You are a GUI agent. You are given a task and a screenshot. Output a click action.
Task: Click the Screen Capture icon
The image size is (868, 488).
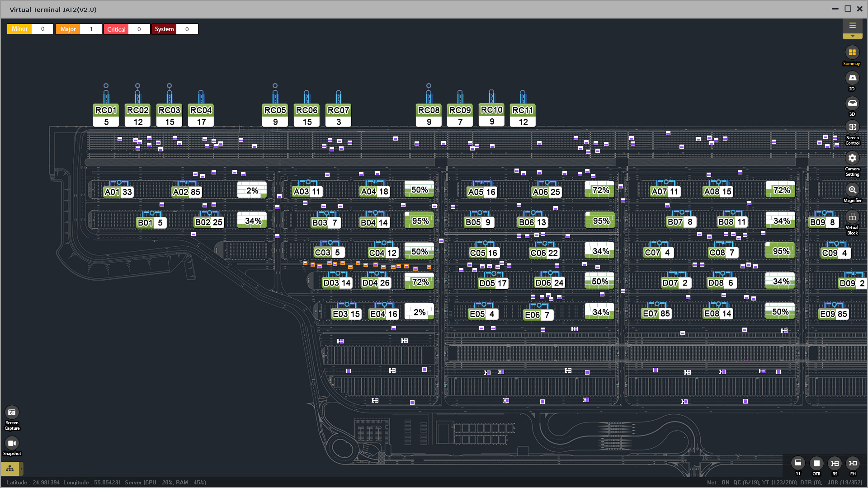pos(12,413)
